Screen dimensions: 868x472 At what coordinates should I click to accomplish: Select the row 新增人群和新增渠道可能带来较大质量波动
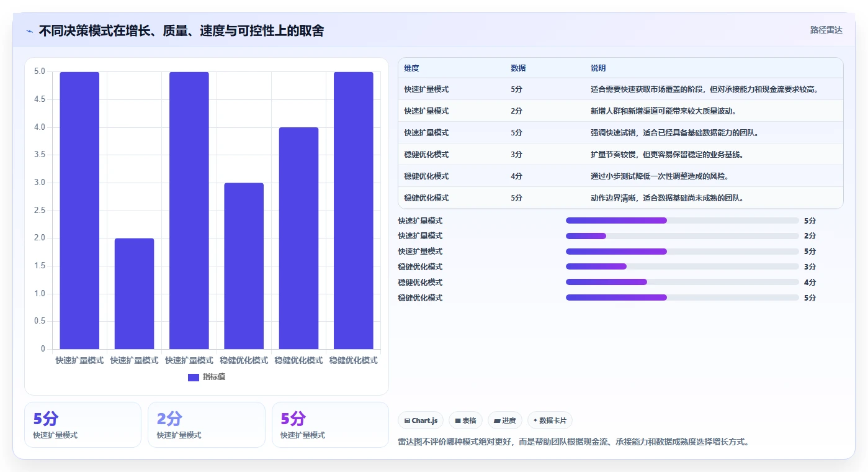pos(620,111)
